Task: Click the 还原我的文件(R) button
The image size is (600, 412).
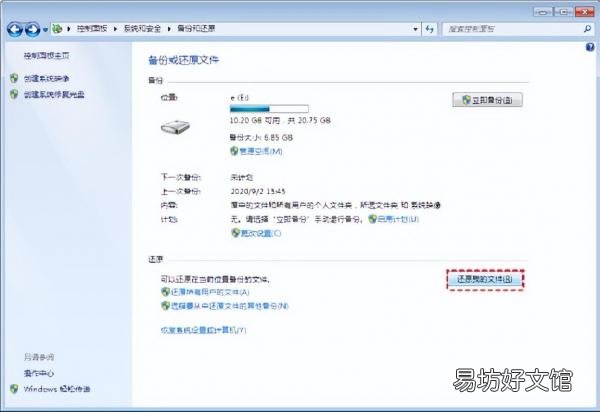Action: point(485,280)
